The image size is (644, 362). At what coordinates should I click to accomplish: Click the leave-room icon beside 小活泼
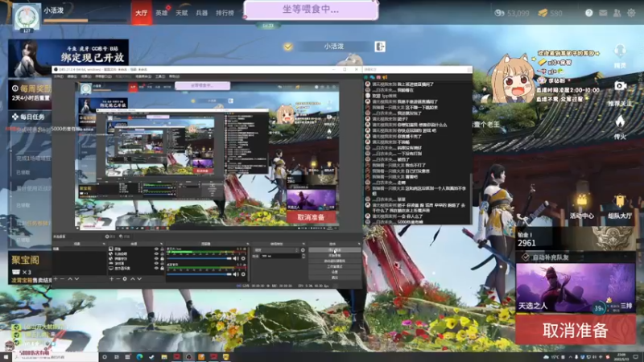point(380,47)
